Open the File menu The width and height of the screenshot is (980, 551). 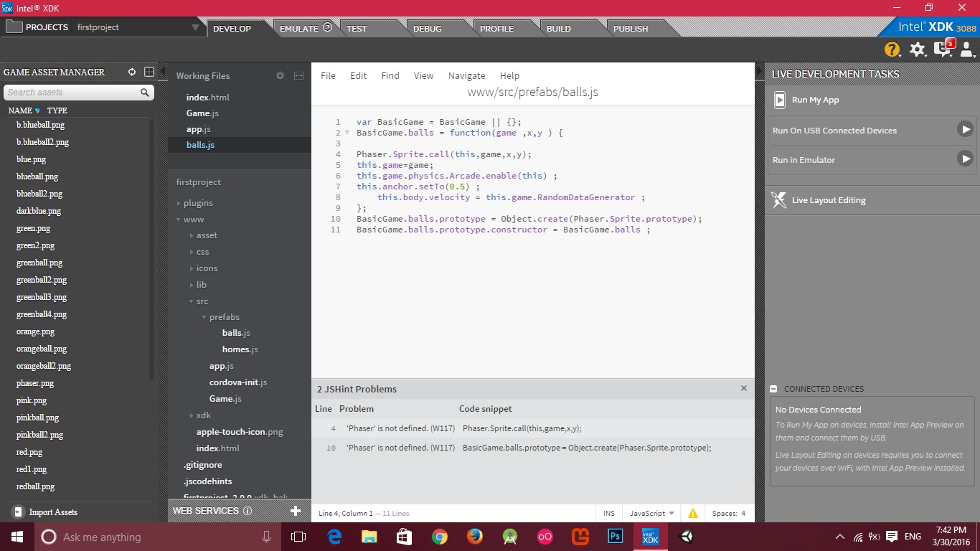tap(328, 75)
